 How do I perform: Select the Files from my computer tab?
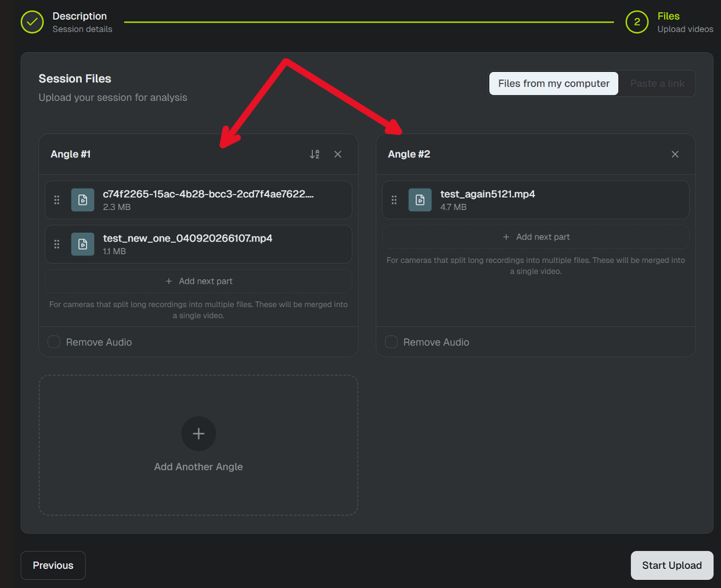tap(554, 84)
